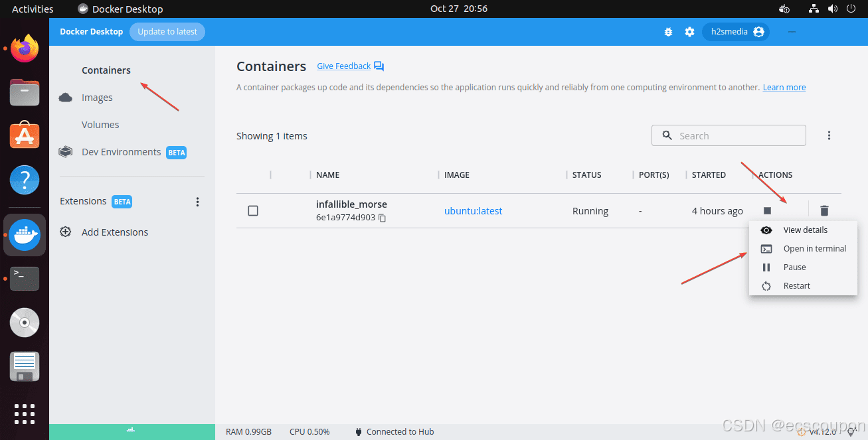Choose Open in terminal from menu
Viewport: 868px width, 440px height.
803,249
